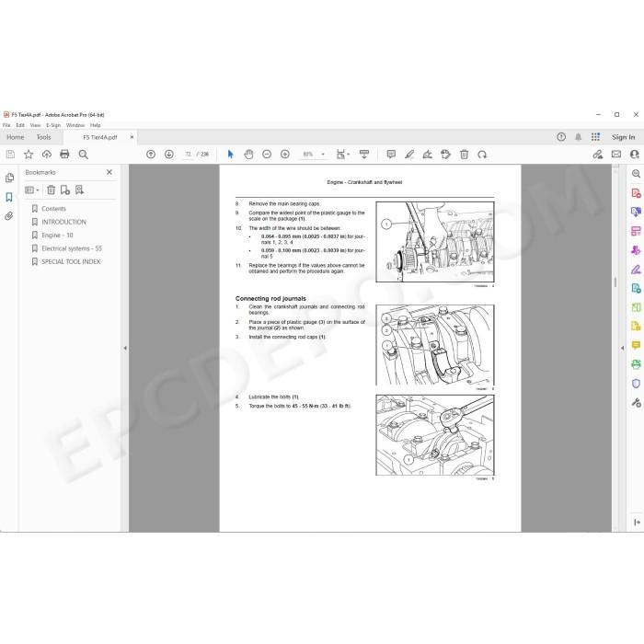The height and width of the screenshot is (644, 644).
Task: Open the Attachments paperclip panel
Action: (x=9, y=216)
